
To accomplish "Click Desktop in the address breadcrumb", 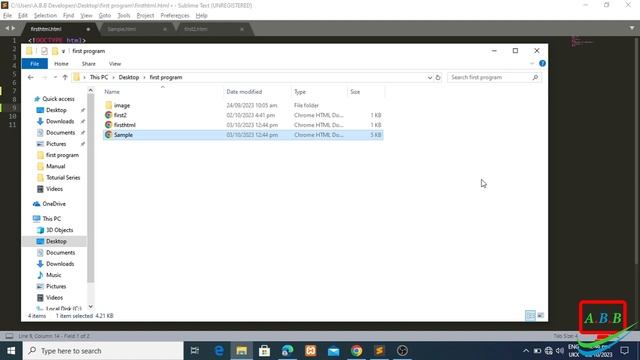I will coord(129,77).
